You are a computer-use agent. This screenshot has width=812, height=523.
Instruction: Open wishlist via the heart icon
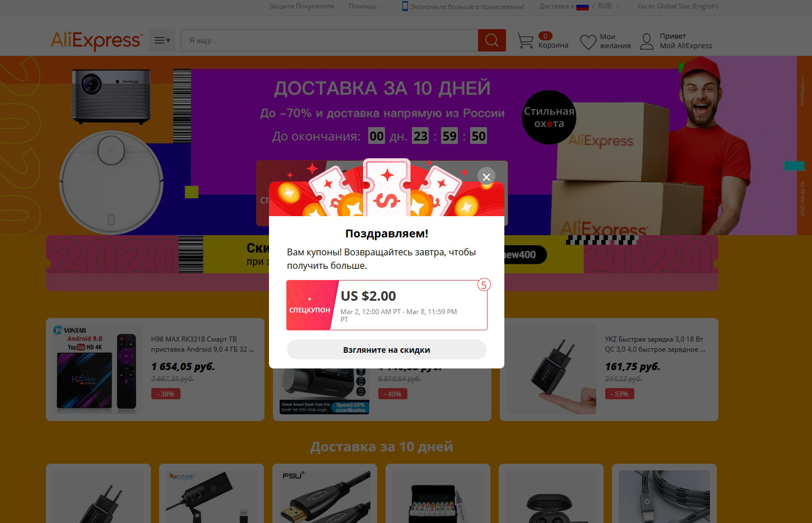(x=588, y=42)
